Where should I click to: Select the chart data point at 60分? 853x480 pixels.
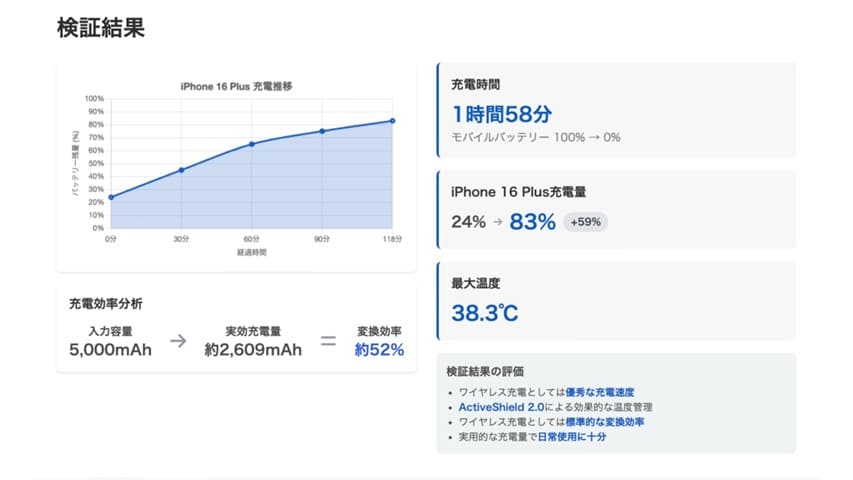251,144
